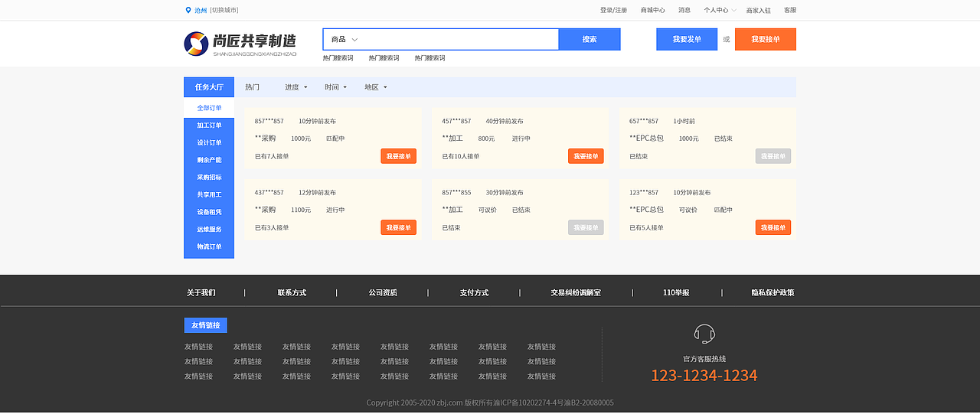Viewport: 980px width, 414px height.
Task: Click the 437***857 order number
Action: 269,193
